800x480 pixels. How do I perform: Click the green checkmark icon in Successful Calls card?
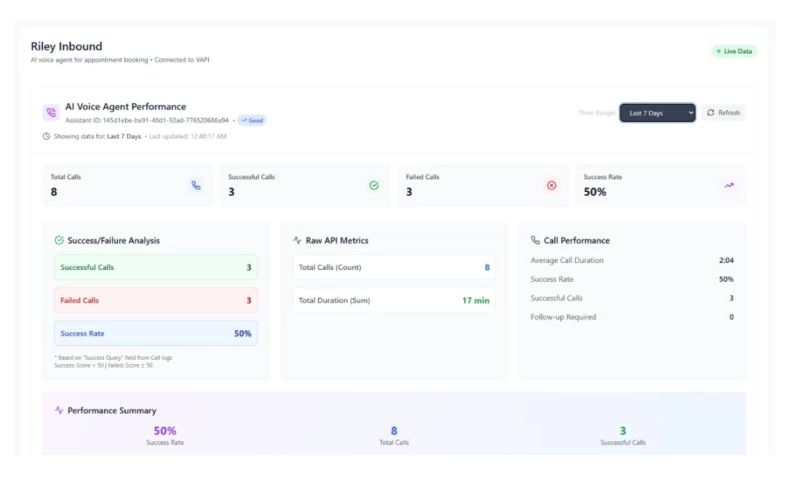374,185
